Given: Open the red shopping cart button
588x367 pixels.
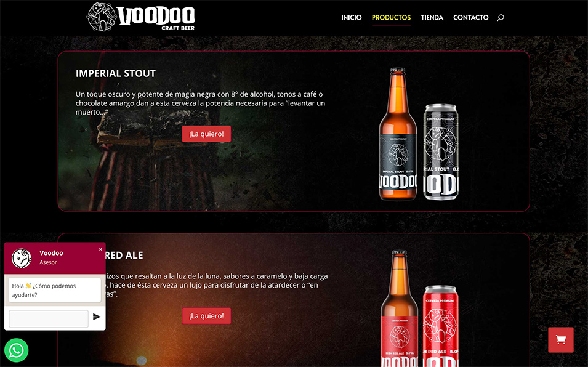Looking at the screenshot, I should [561, 340].
